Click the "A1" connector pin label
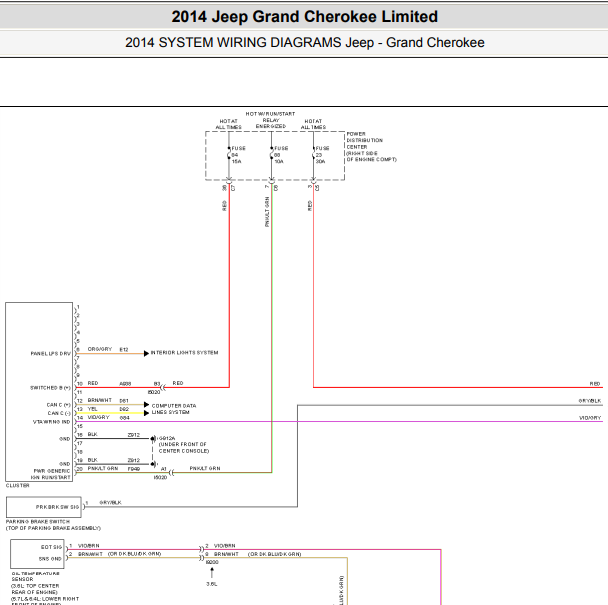This screenshot has height=605, width=608. [164, 469]
